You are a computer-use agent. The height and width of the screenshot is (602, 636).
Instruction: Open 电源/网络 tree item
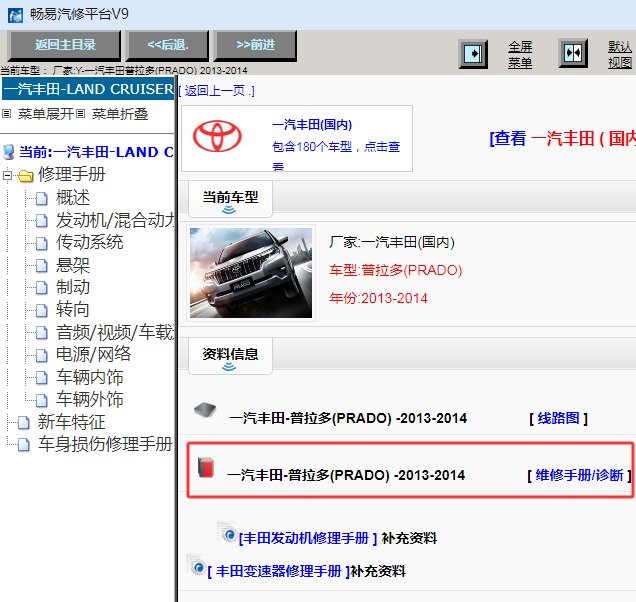point(93,354)
